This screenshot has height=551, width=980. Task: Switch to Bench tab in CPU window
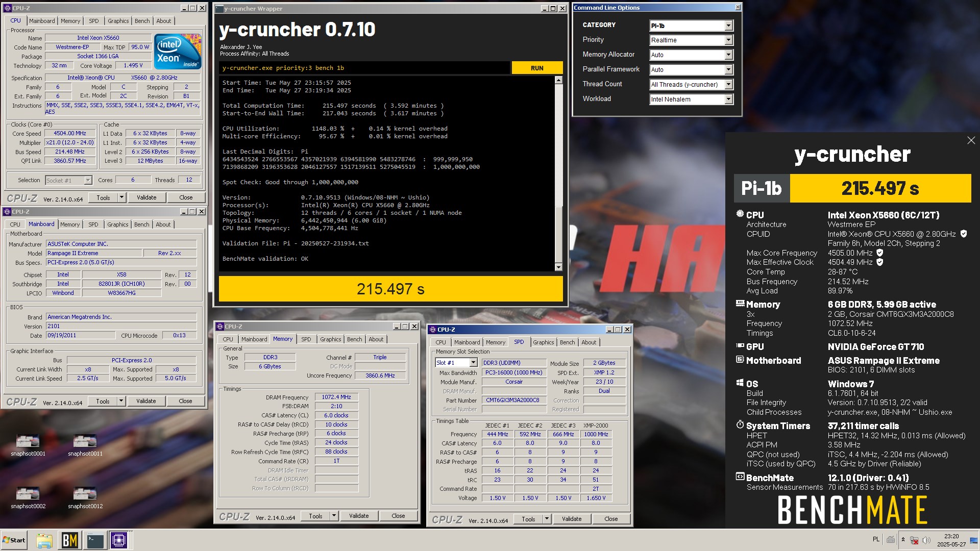click(142, 21)
